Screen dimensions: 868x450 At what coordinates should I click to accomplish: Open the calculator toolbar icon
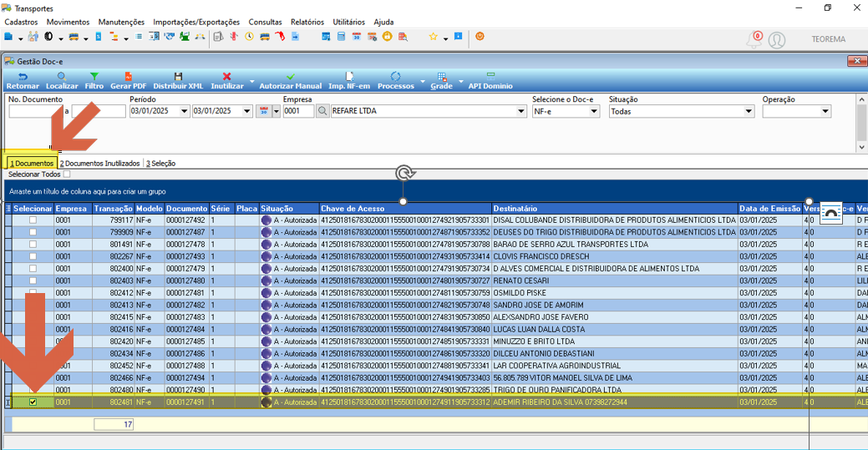click(x=341, y=37)
